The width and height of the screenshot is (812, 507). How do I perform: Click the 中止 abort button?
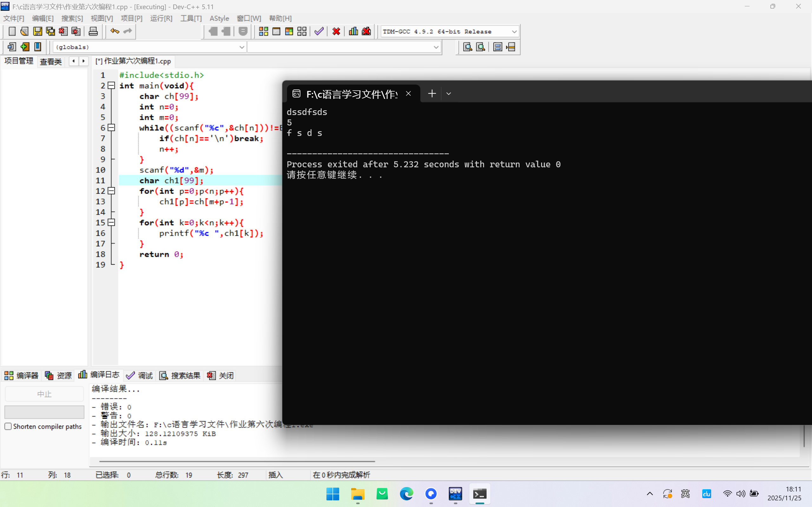coord(44,394)
